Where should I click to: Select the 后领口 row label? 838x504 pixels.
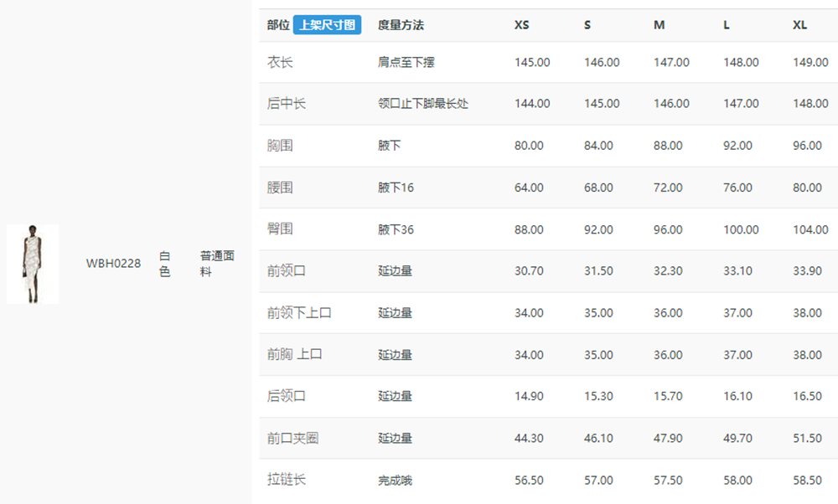pyautogui.click(x=287, y=396)
